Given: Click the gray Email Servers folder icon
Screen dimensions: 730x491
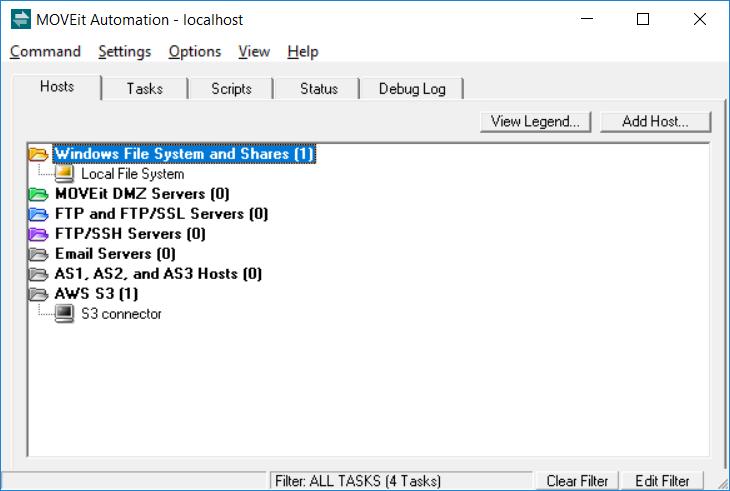Looking at the screenshot, I should tap(39, 254).
